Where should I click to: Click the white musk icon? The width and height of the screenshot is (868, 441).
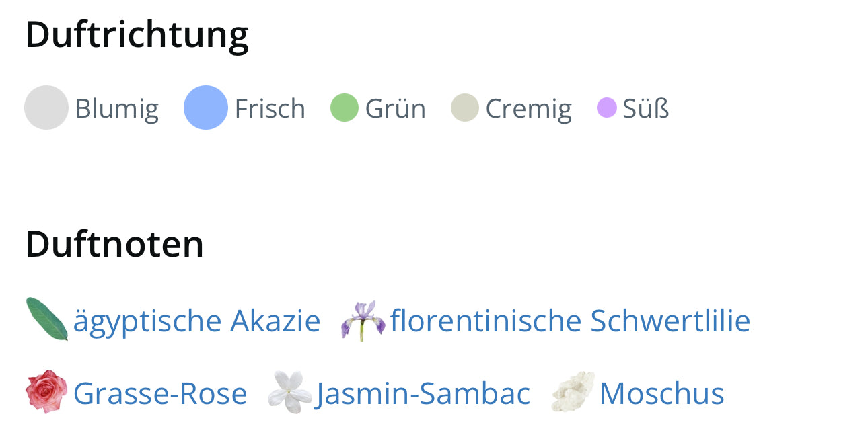click(x=573, y=392)
